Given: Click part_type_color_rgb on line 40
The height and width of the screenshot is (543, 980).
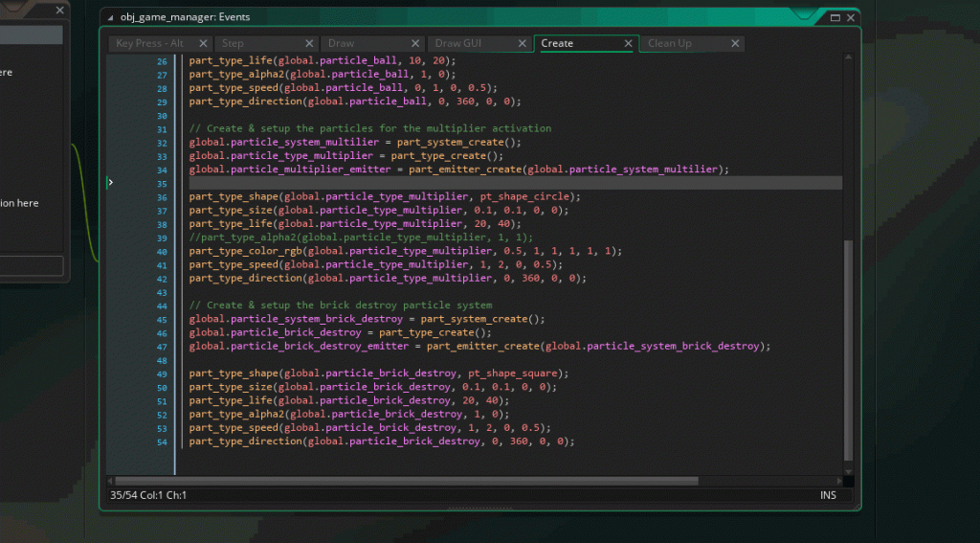Looking at the screenshot, I should tap(246, 251).
